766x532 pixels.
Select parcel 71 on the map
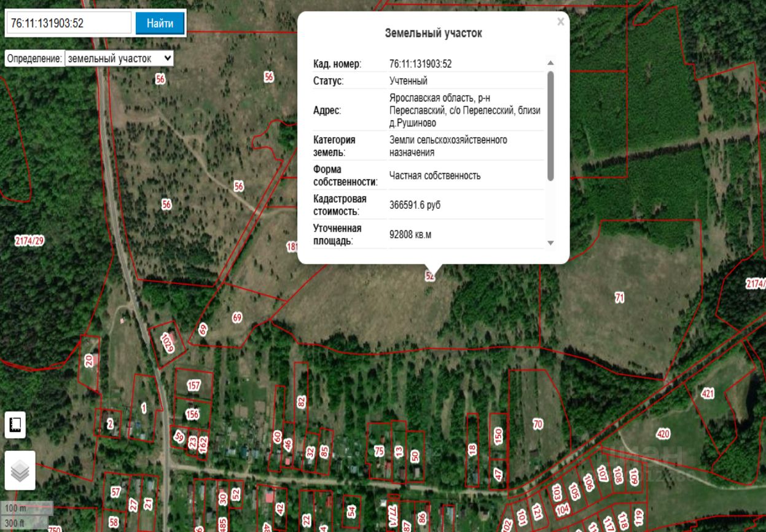[619, 298]
